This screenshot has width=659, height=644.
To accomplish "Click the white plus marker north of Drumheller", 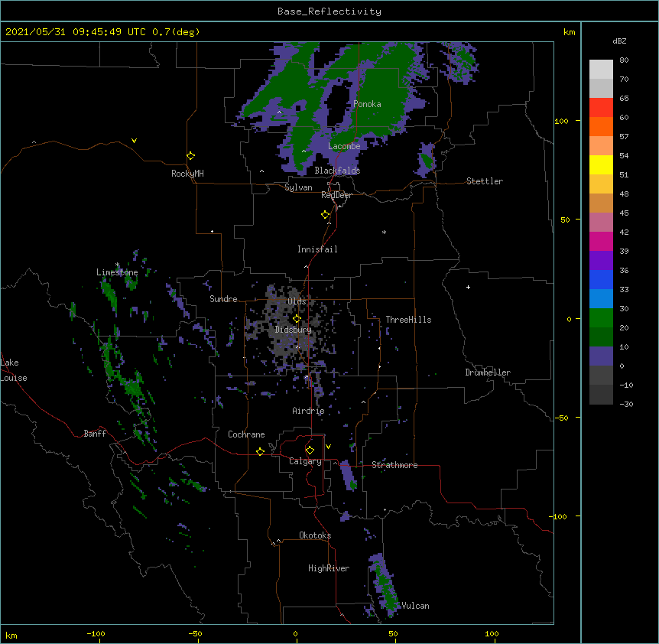I will 468,287.
